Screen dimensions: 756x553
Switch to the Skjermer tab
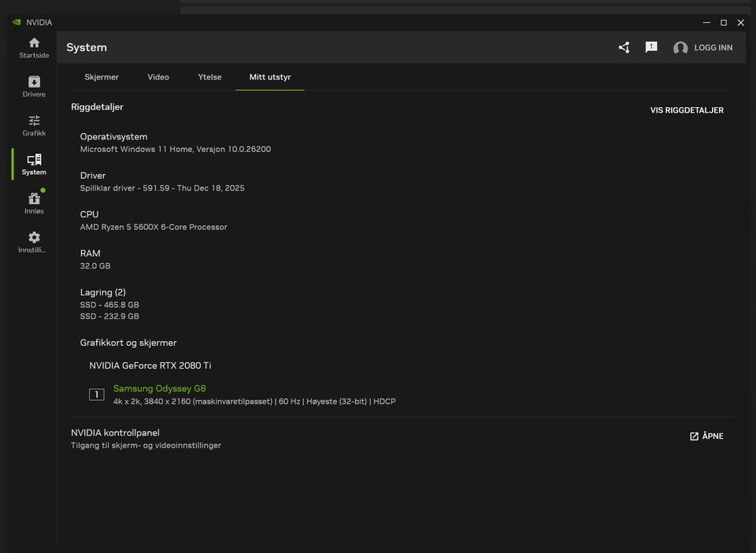pyautogui.click(x=102, y=77)
